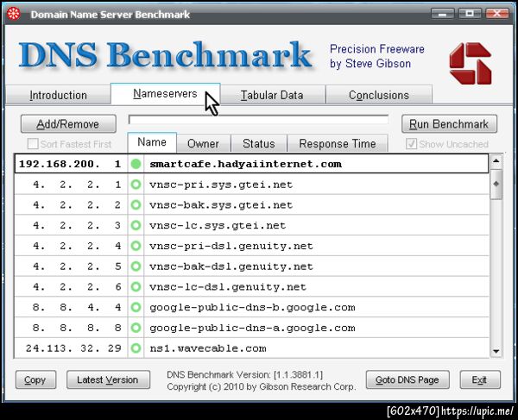Select smartcafe.hadyaiinternet.com row
The height and width of the screenshot is (420, 518).
[x=251, y=164]
